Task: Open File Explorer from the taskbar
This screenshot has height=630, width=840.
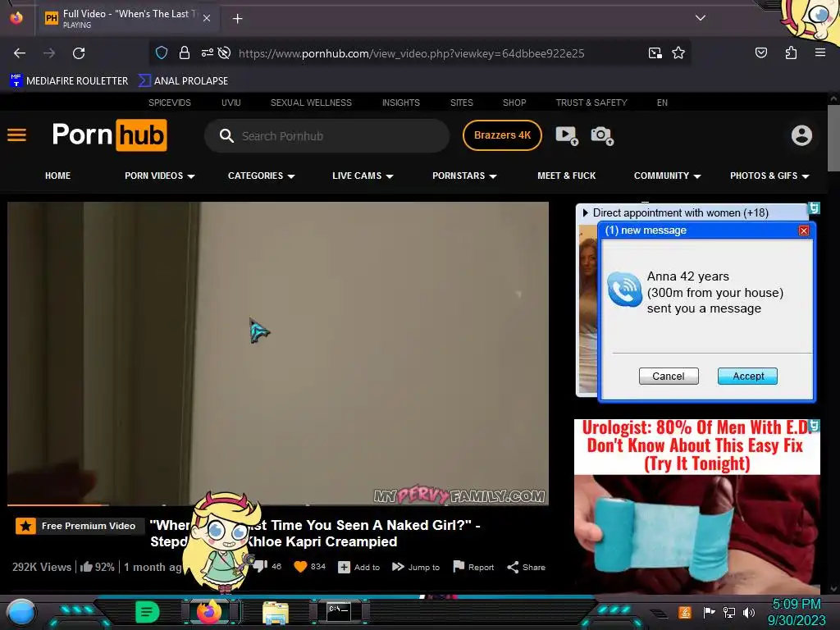Action: point(276,612)
